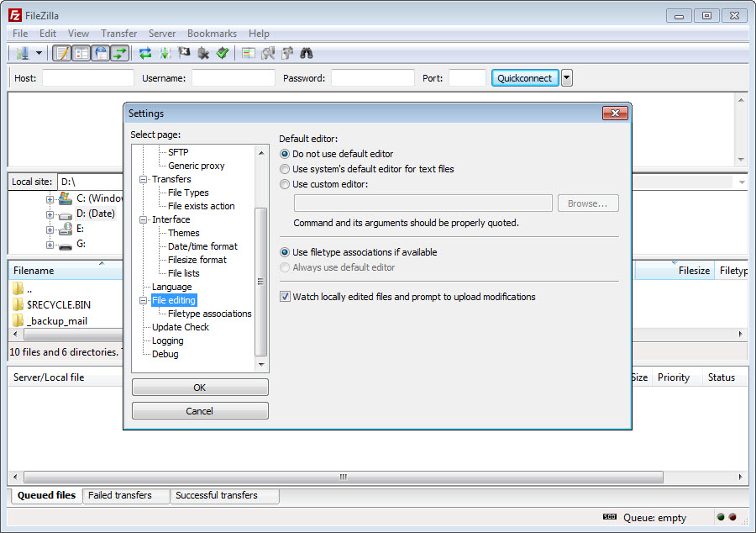Click the binoculars file search icon
The image size is (756, 533).
pos(307,53)
